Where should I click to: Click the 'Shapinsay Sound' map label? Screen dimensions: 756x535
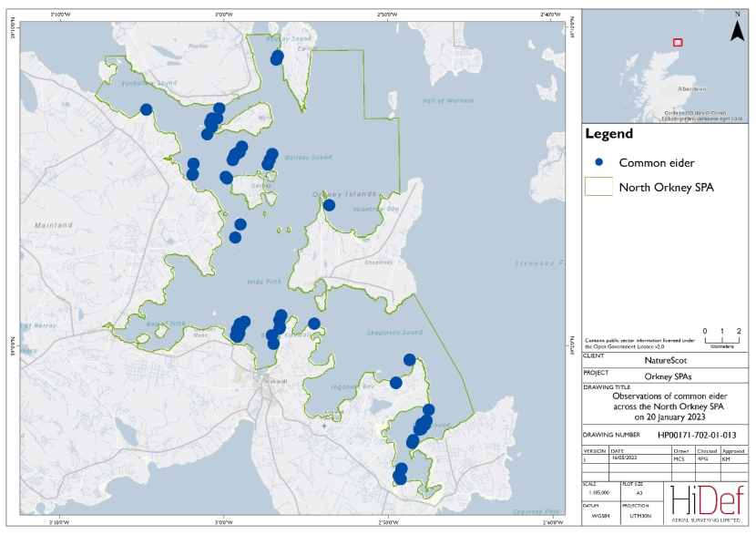tap(394, 333)
